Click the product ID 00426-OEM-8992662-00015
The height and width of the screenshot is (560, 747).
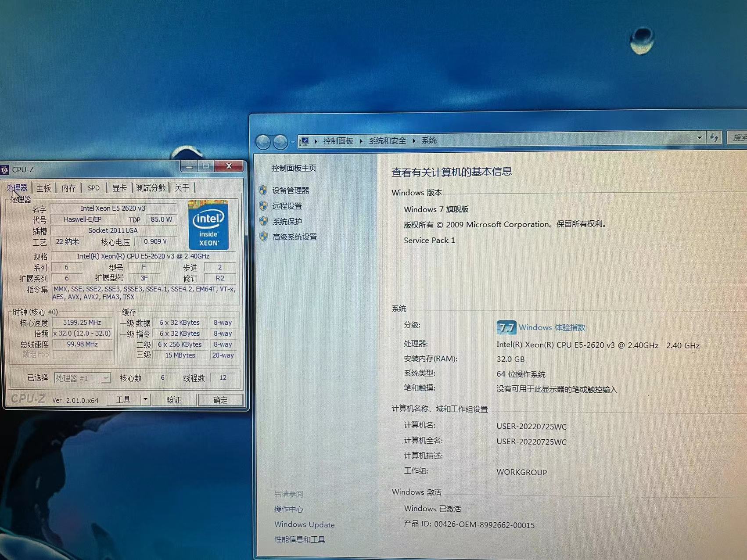[x=484, y=525]
